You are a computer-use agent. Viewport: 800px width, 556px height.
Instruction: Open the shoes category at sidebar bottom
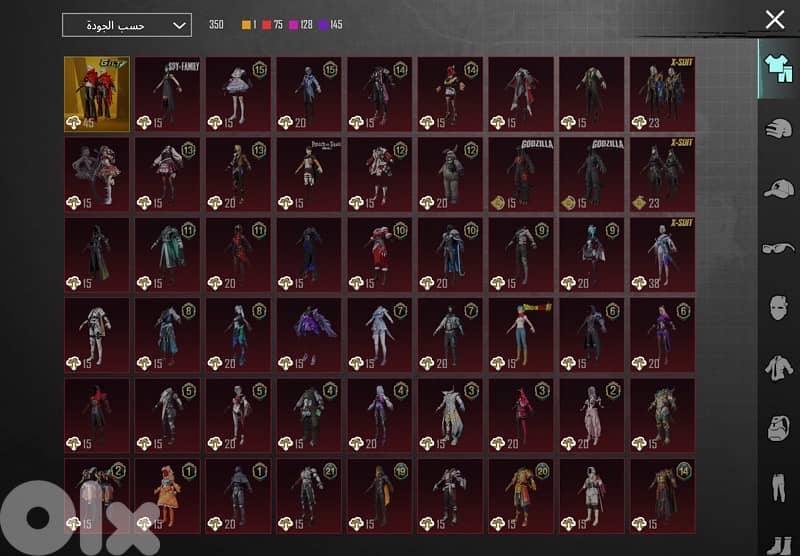pos(777,543)
